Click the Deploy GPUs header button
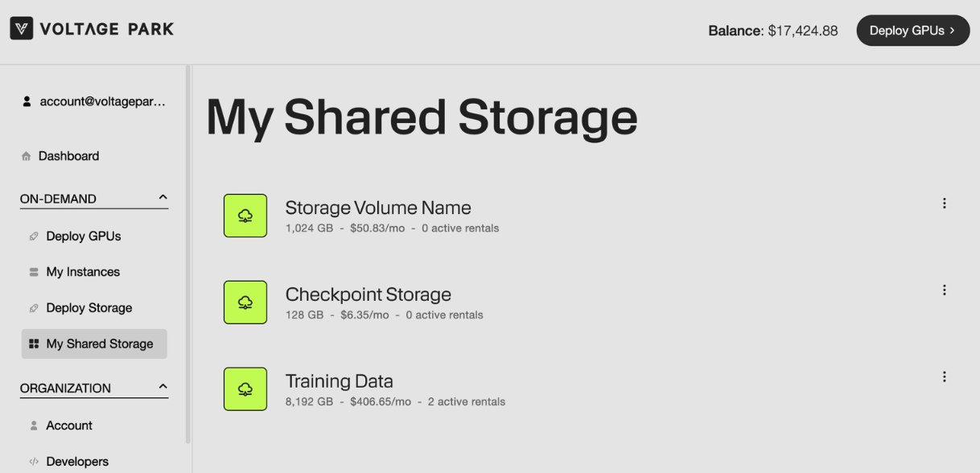The width and height of the screenshot is (980, 473). pos(912,31)
